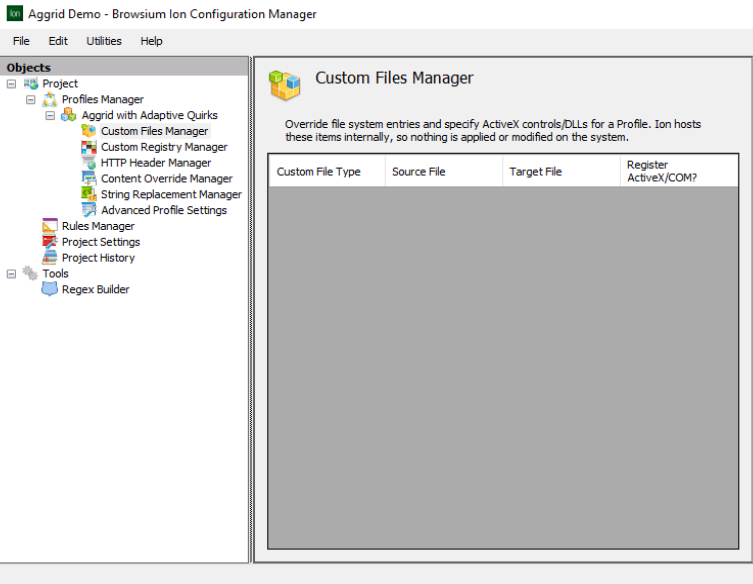The image size is (753, 584).
Task: Open the Help menu
Action: click(151, 41)
